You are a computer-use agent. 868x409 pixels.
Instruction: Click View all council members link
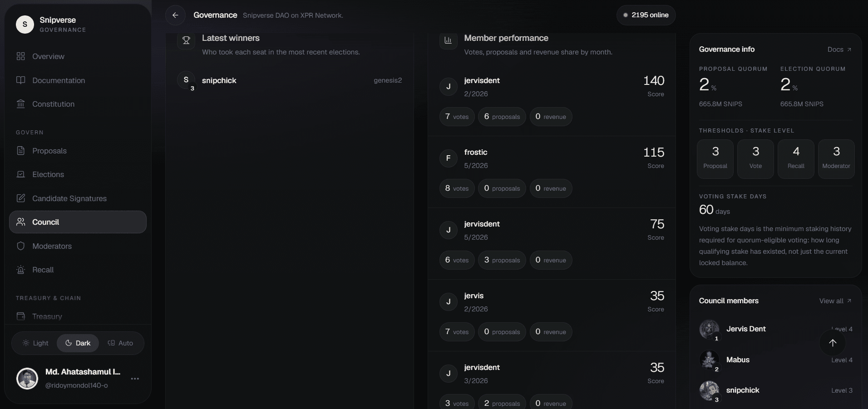tap(835, 301)
